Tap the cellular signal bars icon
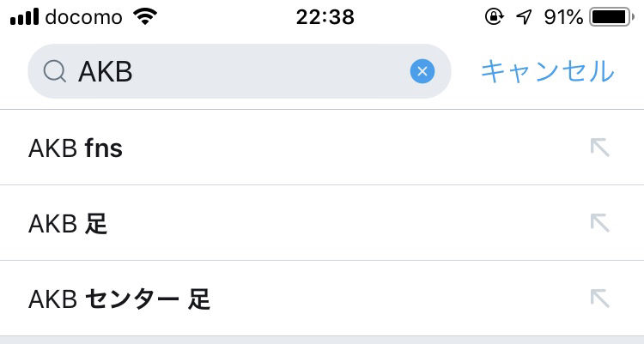Viewport: 644px width, 344px height. [x=24, y=17]
